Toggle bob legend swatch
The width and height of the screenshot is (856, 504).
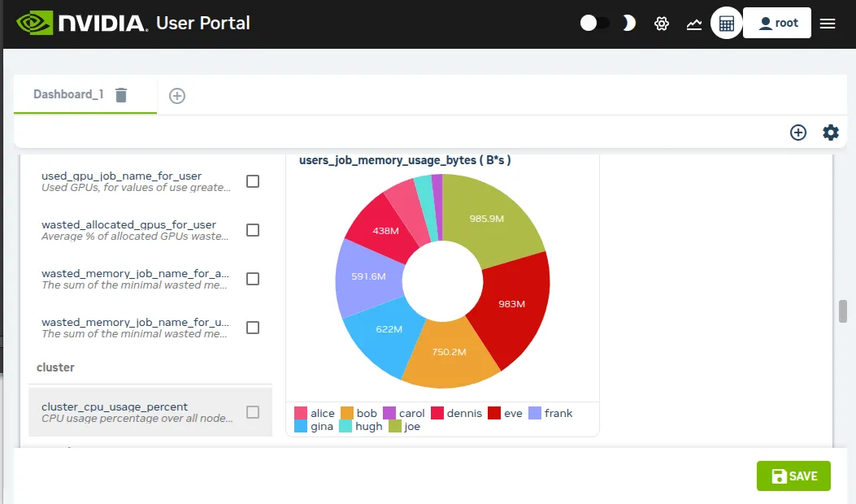347,413
